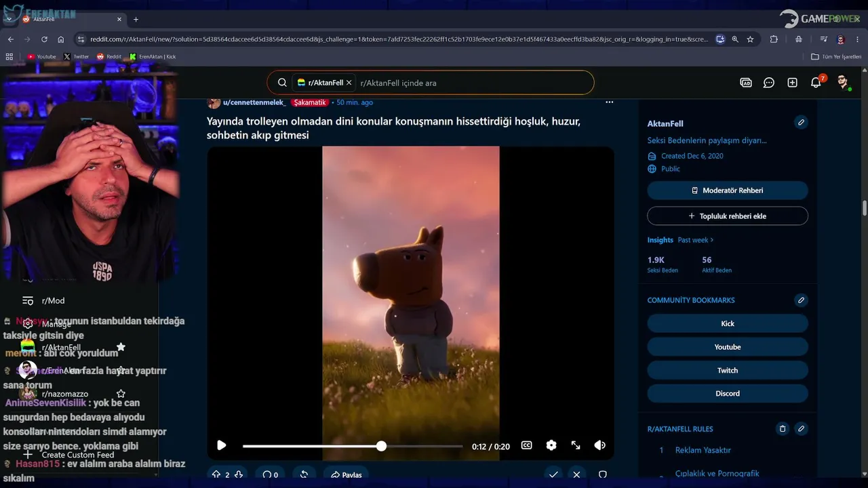Click the Paylaş share button
The image size is (868, 488).
(347, 474)
